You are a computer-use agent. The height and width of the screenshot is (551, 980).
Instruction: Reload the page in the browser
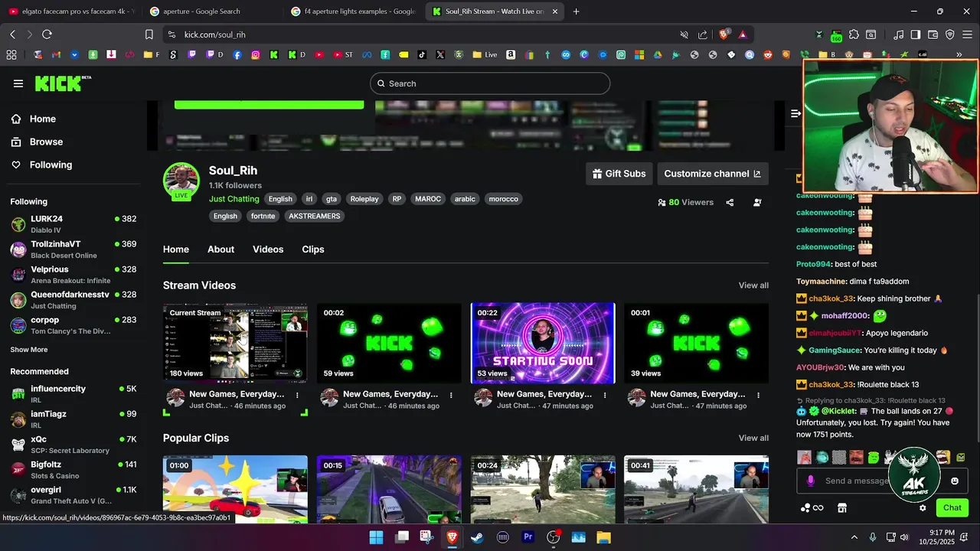pos(47,34)
